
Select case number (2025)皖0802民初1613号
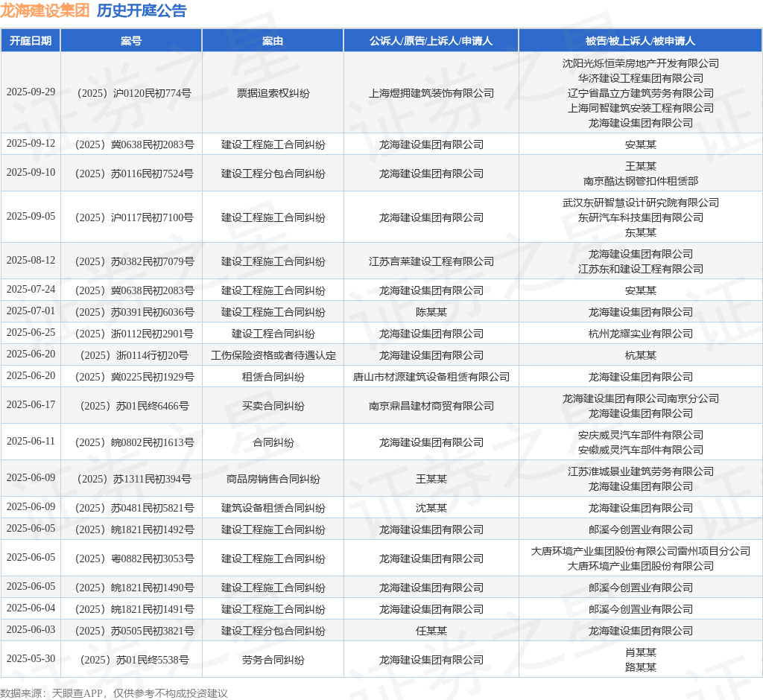134,442
